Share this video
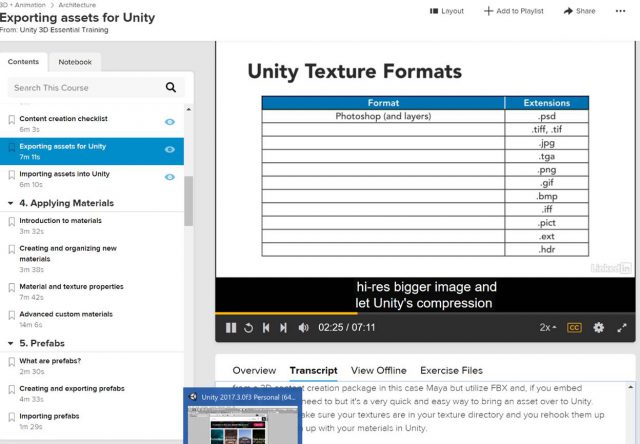 pyautogui.click(x=580, y=11)
